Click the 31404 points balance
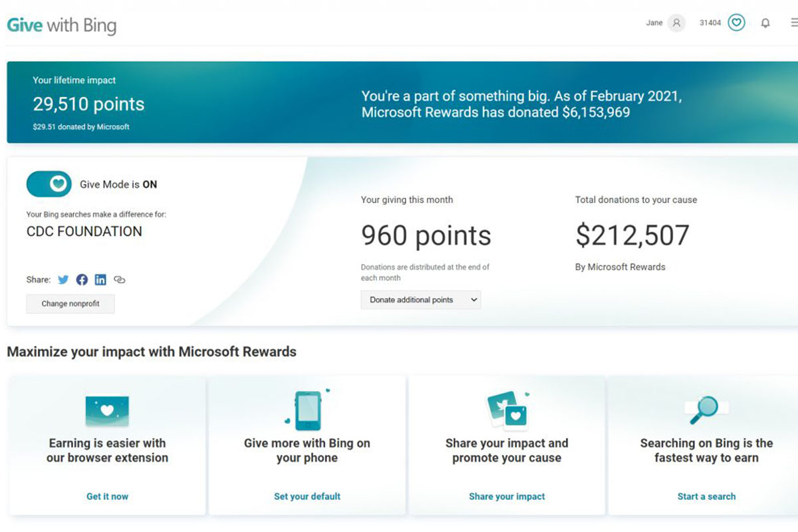Screen dimensions: 798x532 point(710,23)
